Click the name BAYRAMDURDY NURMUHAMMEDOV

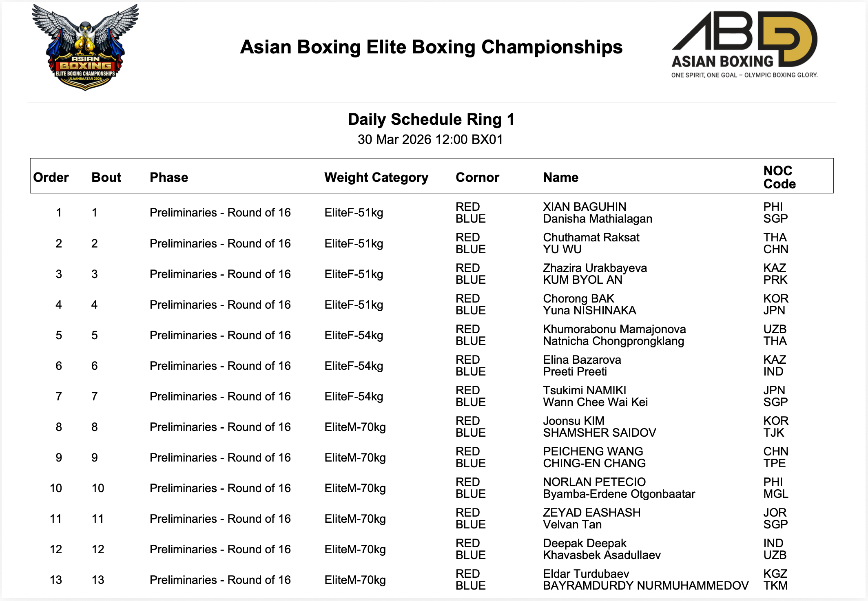645,586
